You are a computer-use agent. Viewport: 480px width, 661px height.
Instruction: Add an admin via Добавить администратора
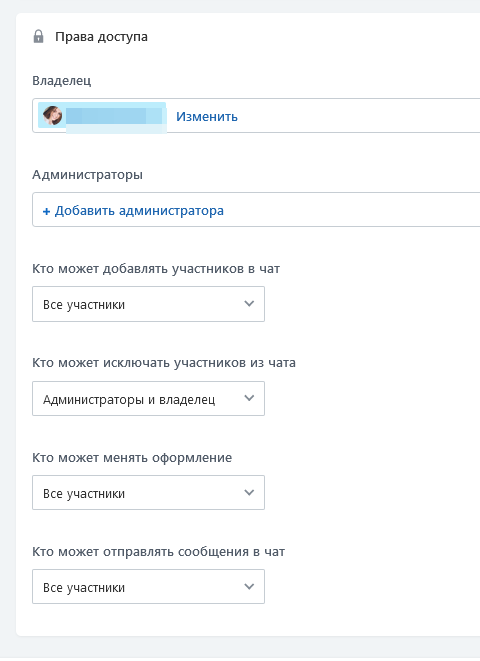coord(133,210)
